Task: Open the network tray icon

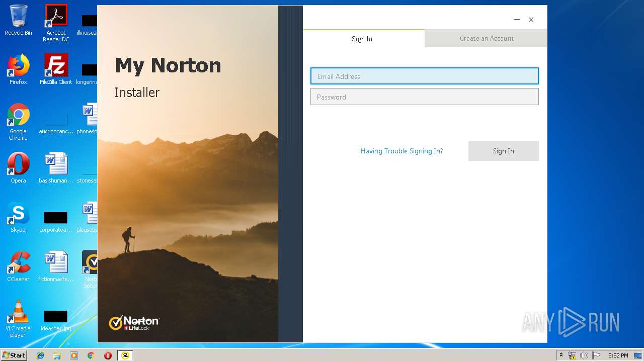Action: tap(572, 355)
